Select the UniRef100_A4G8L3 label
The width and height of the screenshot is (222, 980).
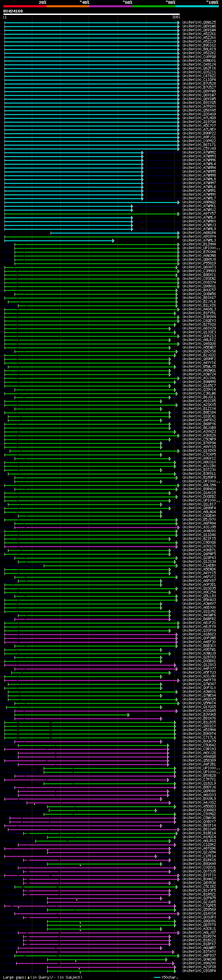[199, 309]
